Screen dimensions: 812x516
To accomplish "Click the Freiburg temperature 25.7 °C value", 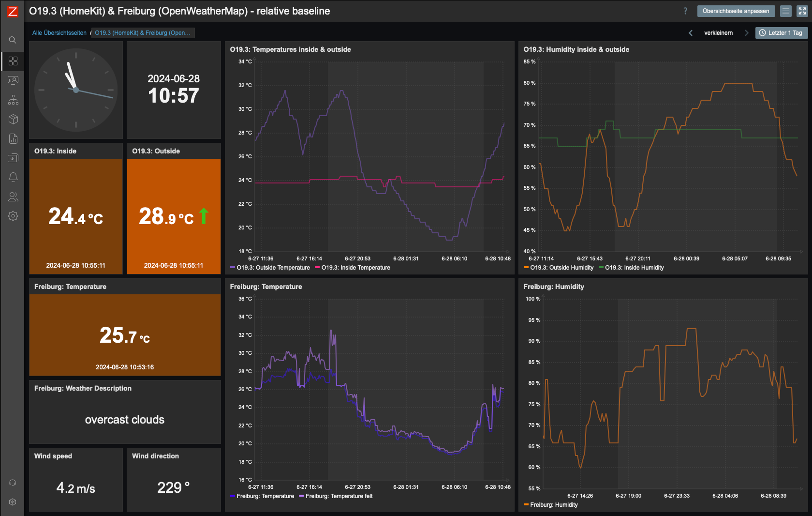I will pyautogui.click(x=125, y=335).
